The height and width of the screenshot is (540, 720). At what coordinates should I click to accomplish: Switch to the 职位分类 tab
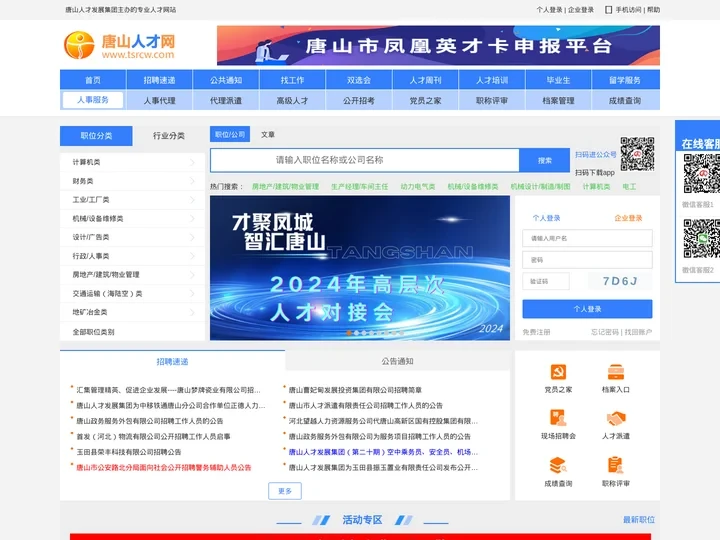pyautogui.click(x=96, y=136)
